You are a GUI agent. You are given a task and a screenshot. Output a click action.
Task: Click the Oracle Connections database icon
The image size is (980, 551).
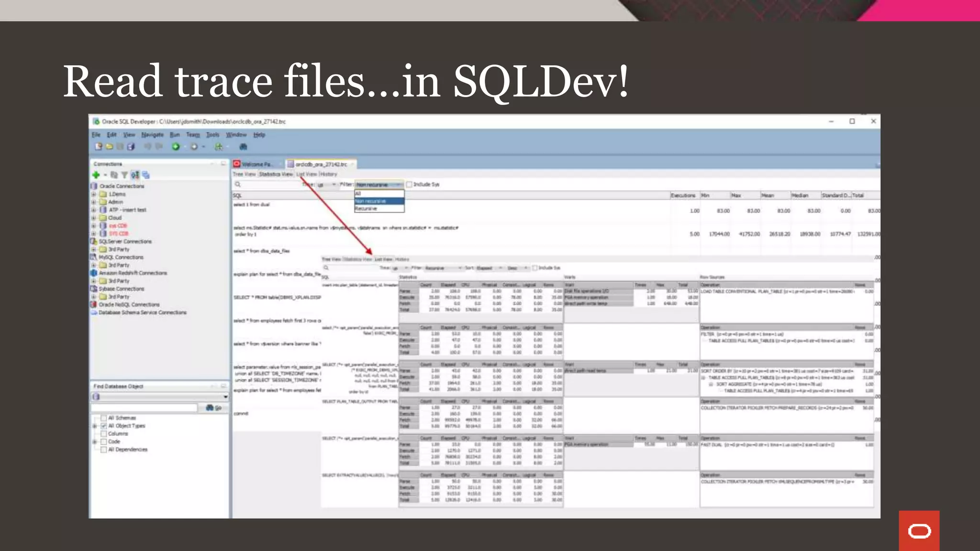point(94,186)
